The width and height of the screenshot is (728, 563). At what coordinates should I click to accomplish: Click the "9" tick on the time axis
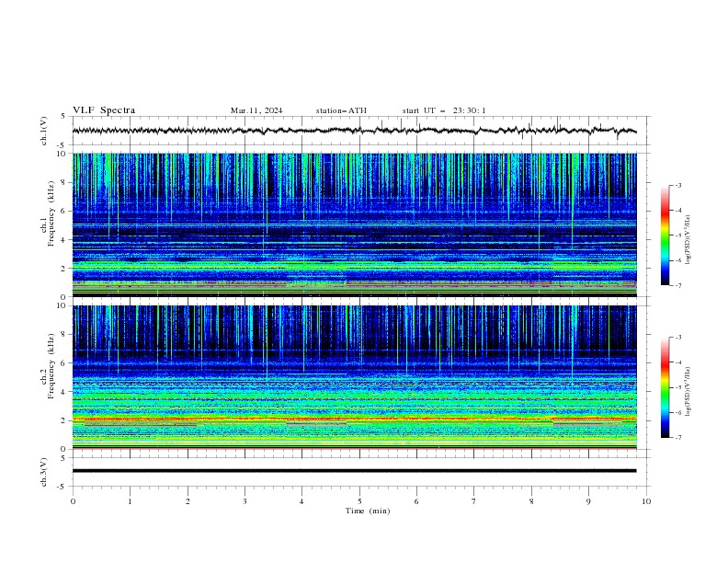588,501
